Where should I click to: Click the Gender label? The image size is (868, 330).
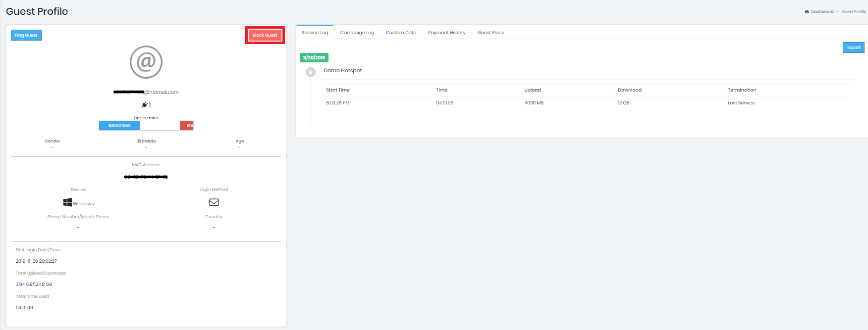click(53, 141)
